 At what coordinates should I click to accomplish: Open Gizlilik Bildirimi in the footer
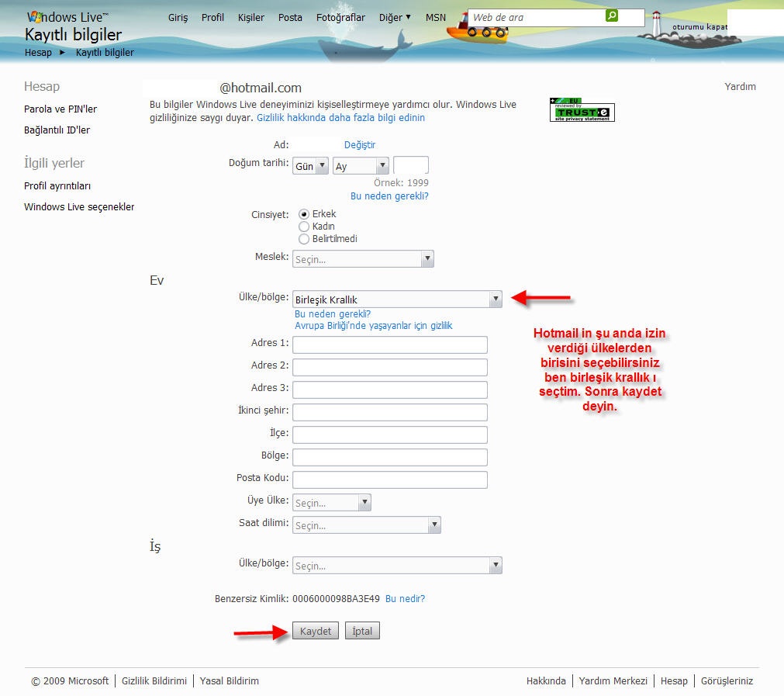[154, 680]
